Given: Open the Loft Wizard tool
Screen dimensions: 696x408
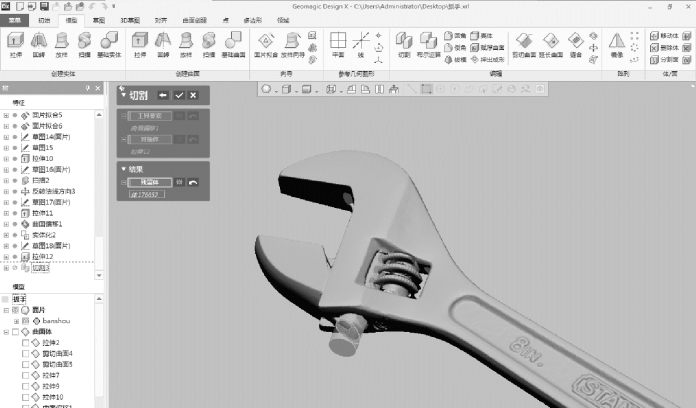Looking at the screenshot, I should coord(293,44).
